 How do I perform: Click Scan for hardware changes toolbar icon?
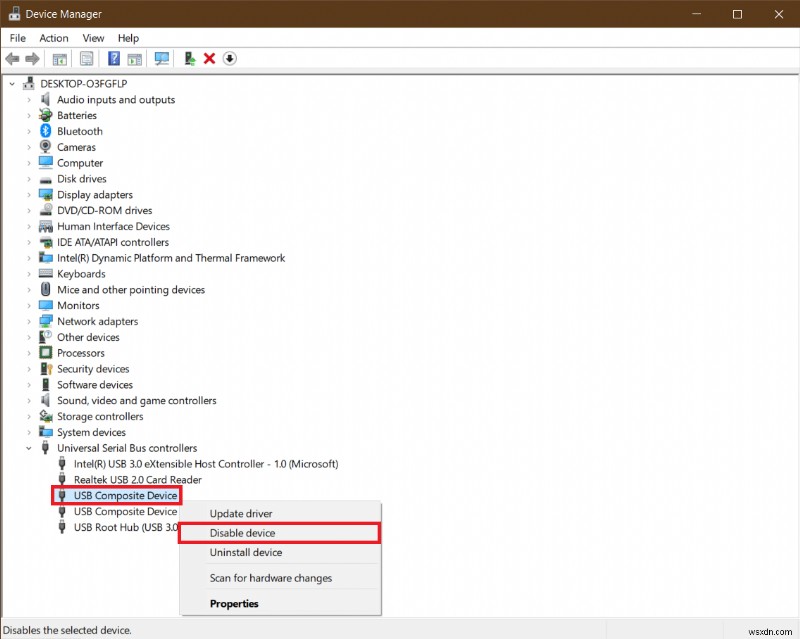161,58
